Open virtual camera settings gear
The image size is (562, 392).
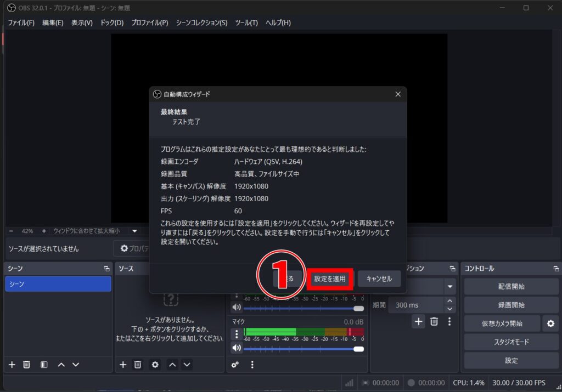(x=550, y=323)
